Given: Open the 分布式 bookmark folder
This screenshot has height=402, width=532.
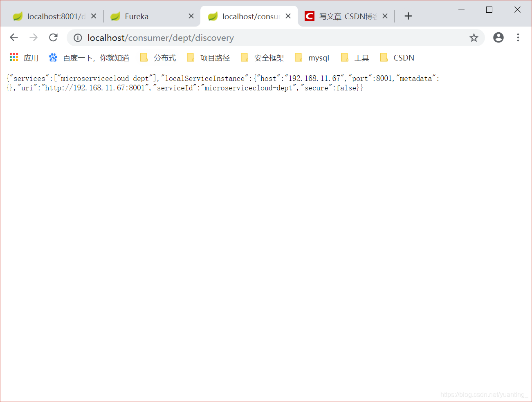Looking at the screenshot, I should [158, 58].
